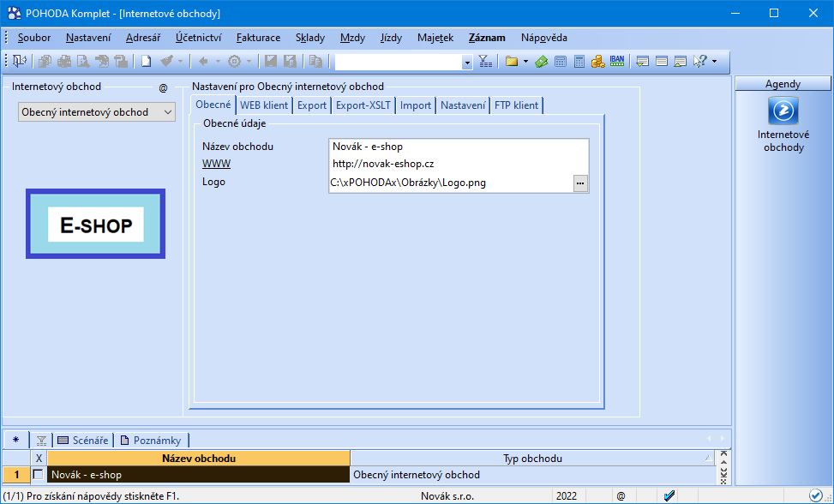Click the asterisk tab in the bottom panel
Screen dimensions: 834x504
pyautogui.click(x=15, y=441)
